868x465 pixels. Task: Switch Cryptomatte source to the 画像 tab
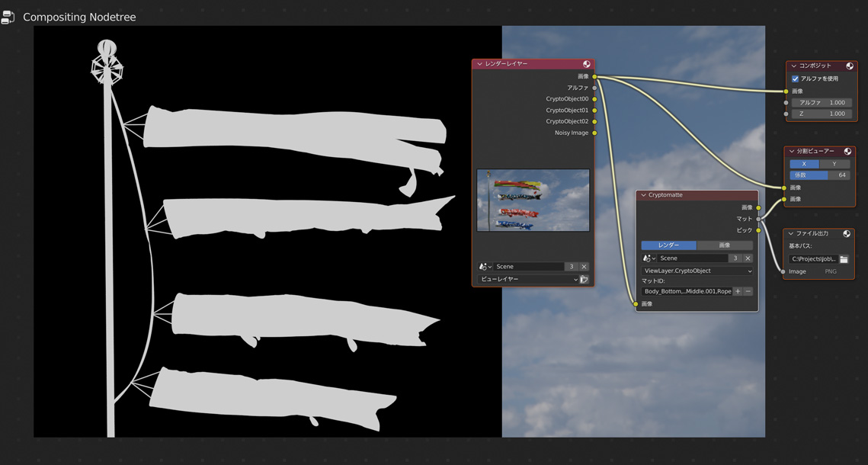click(x=725, y=245)
